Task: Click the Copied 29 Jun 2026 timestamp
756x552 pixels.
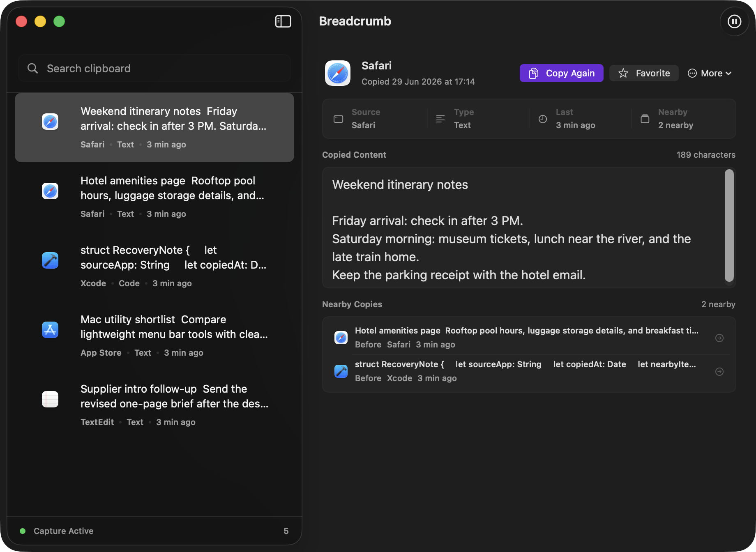Action: click(418, 82)
